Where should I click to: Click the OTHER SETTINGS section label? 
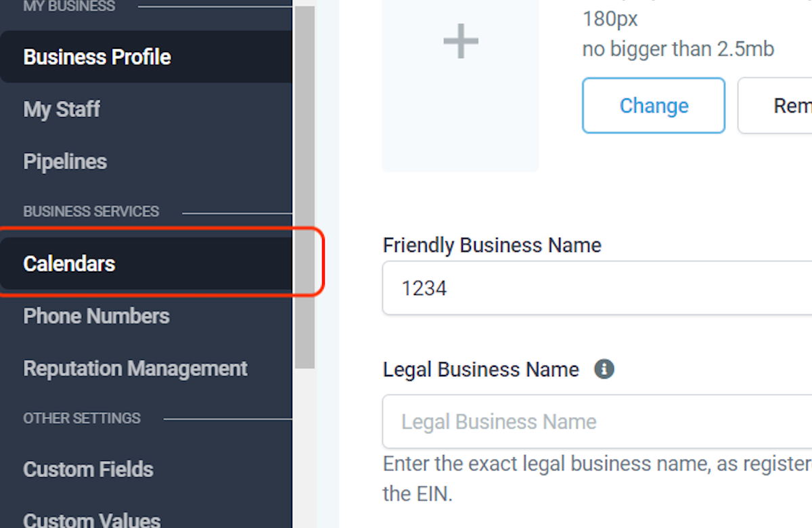click(81, 418)
